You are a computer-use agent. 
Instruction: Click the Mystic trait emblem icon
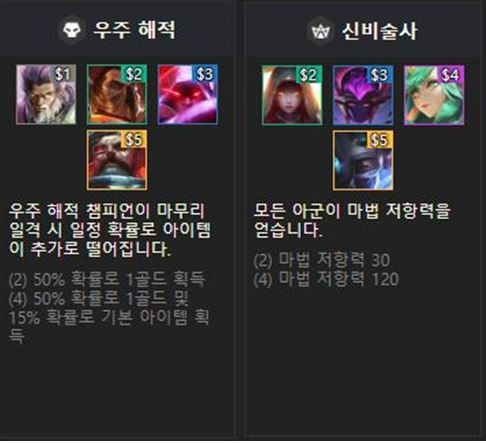click(321, 31)
